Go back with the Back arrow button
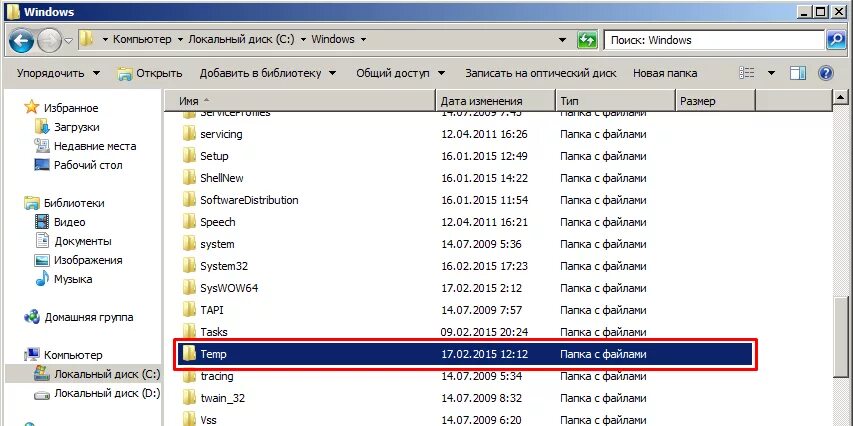This screenshot has height=426, width=853. [21, 40]
